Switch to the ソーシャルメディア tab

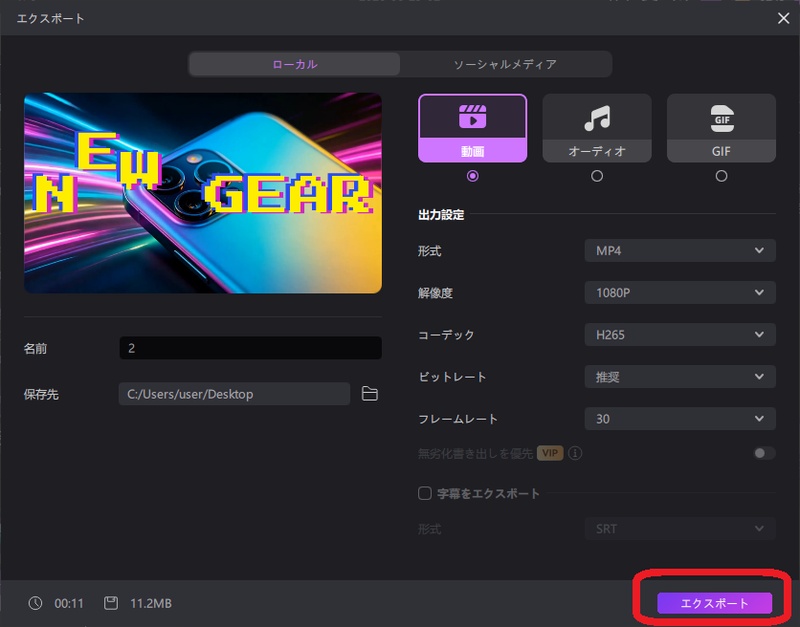[x=505, y=64]
